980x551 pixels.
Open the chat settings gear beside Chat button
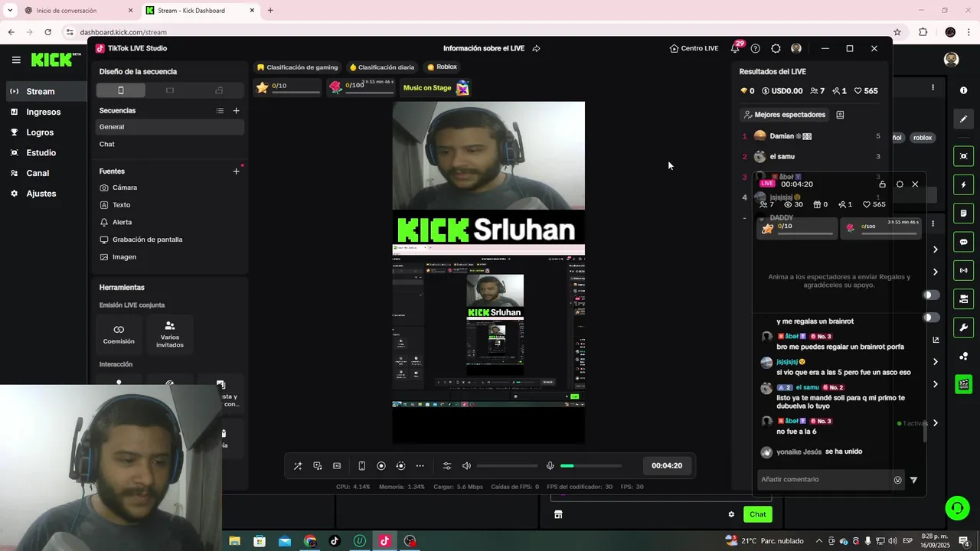pos(731,514)
